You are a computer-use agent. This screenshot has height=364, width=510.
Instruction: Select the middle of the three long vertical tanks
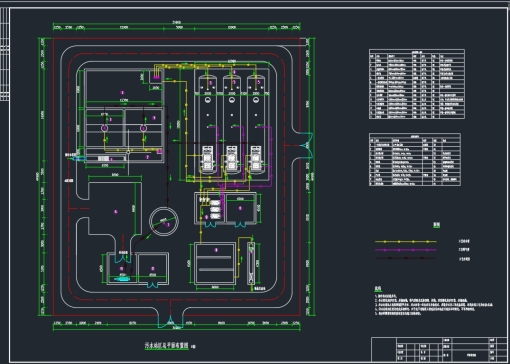point(232,125)
